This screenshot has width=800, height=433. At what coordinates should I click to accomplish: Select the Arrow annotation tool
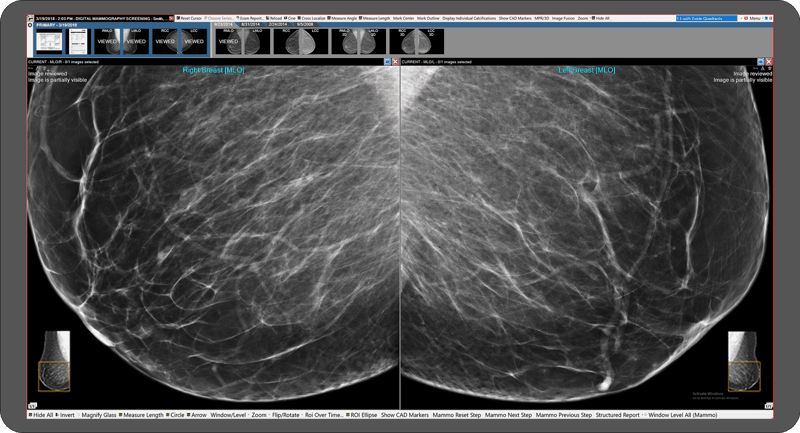click(x=197, y=415)
